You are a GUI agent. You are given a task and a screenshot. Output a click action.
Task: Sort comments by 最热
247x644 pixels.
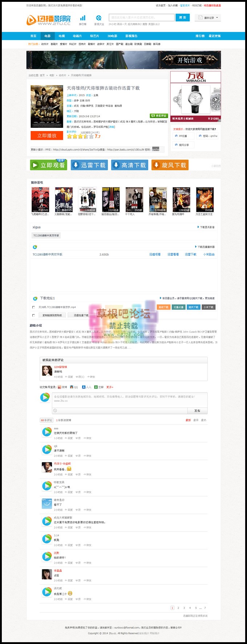click(x=203, y=420)
